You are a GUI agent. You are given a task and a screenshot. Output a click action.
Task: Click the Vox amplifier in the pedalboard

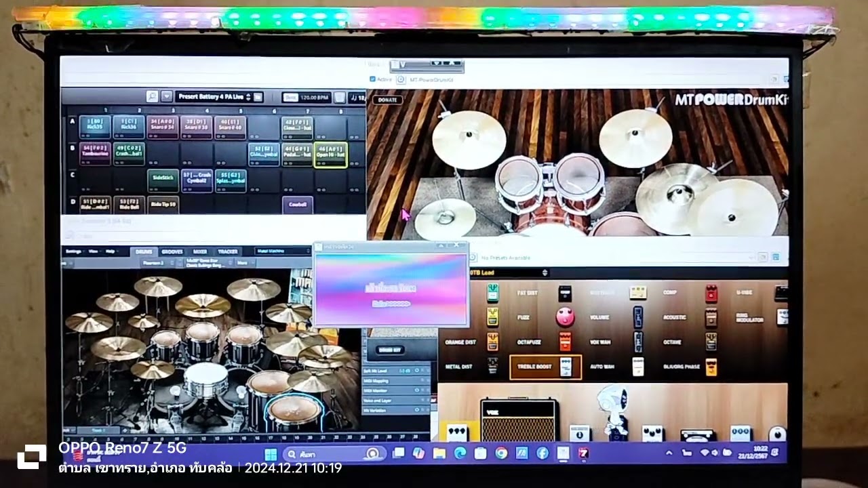point(519,420)
